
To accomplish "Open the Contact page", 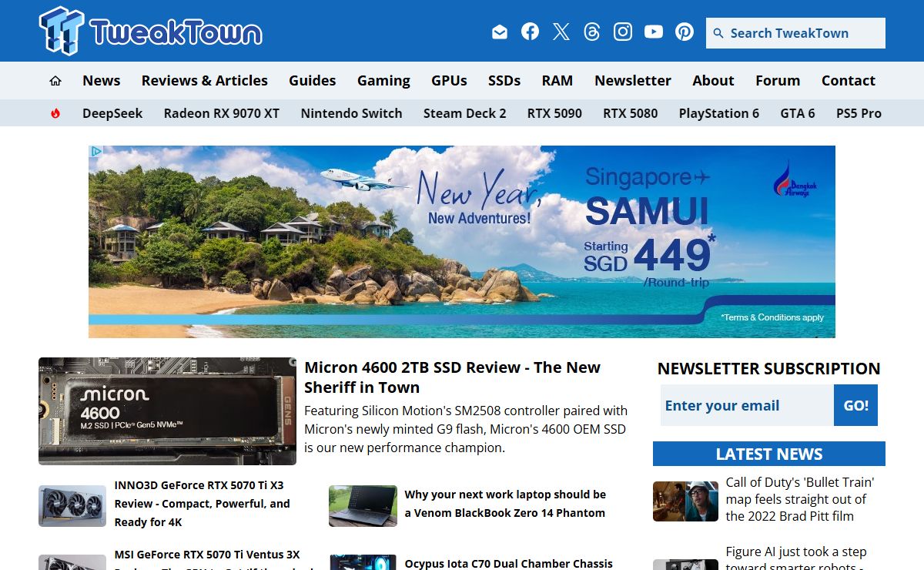I will pyautogui.click(x=849, y=80).
